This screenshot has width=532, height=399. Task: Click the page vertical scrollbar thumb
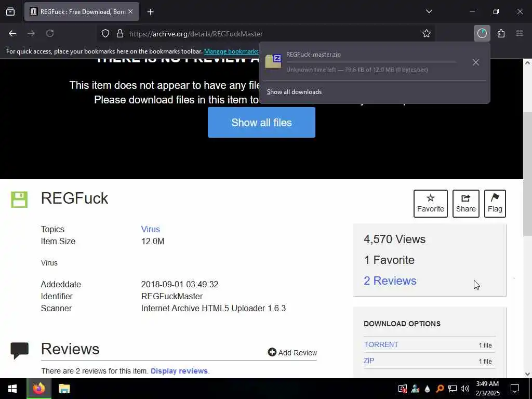click(x=528, y=174)
